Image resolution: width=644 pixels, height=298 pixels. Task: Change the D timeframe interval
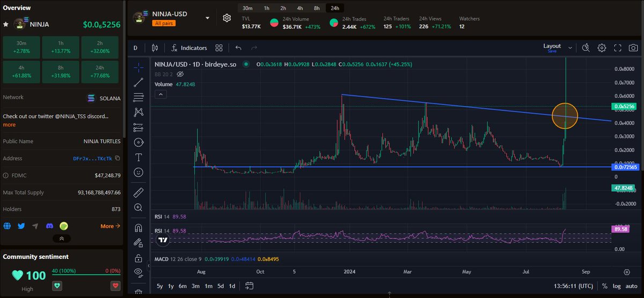[x=135, y=48]
